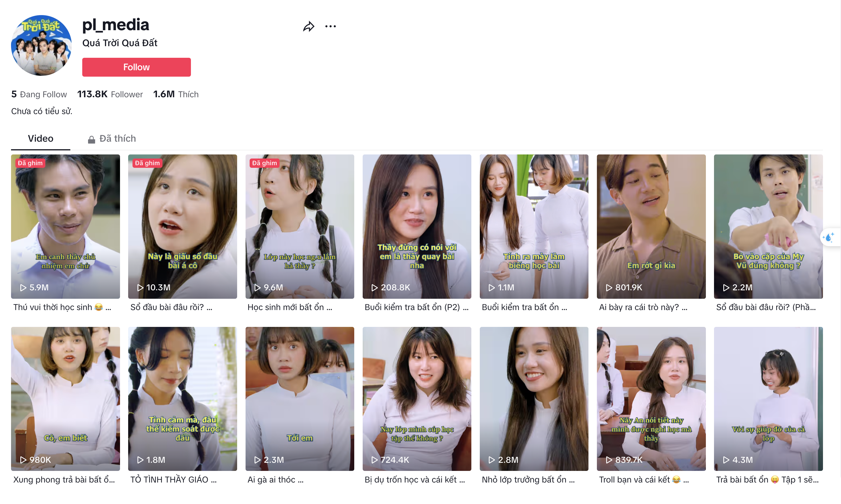Click the lock icon beside Đã thích

91,139
